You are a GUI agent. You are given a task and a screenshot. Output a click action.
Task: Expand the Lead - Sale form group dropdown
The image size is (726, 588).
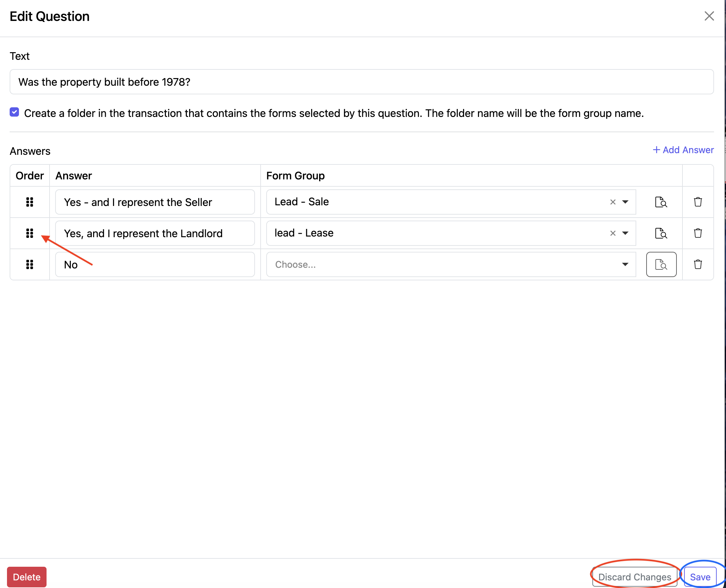[x=625, y=202]
